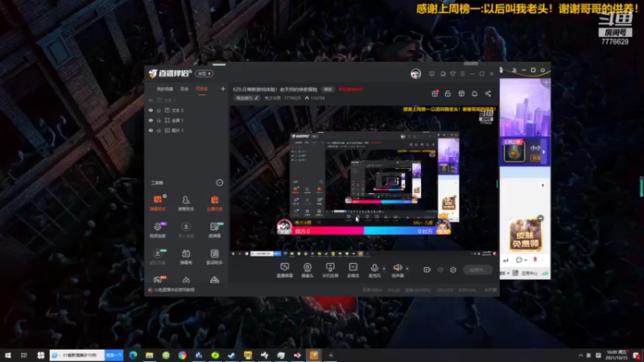Viewport: 644px width, 362px height.
Task: Open the virtual avatar tool (虚拟形象)
Action: pyautogui.click(x=157, y=256)
